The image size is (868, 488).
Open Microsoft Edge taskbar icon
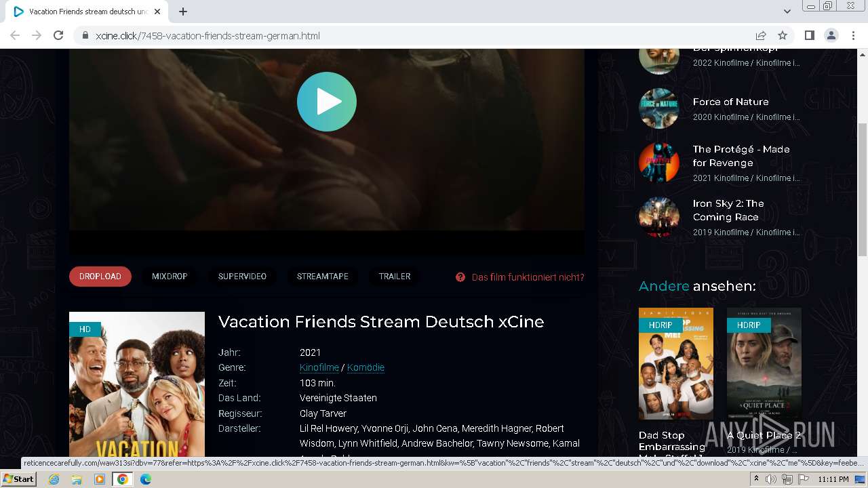[x=146, y=479]
